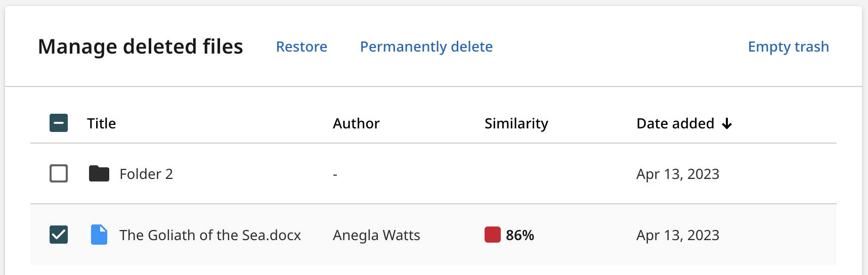This screenshot has height=275, width=868.
Task: Sort by the Title column header
Action: coord(101,123)
